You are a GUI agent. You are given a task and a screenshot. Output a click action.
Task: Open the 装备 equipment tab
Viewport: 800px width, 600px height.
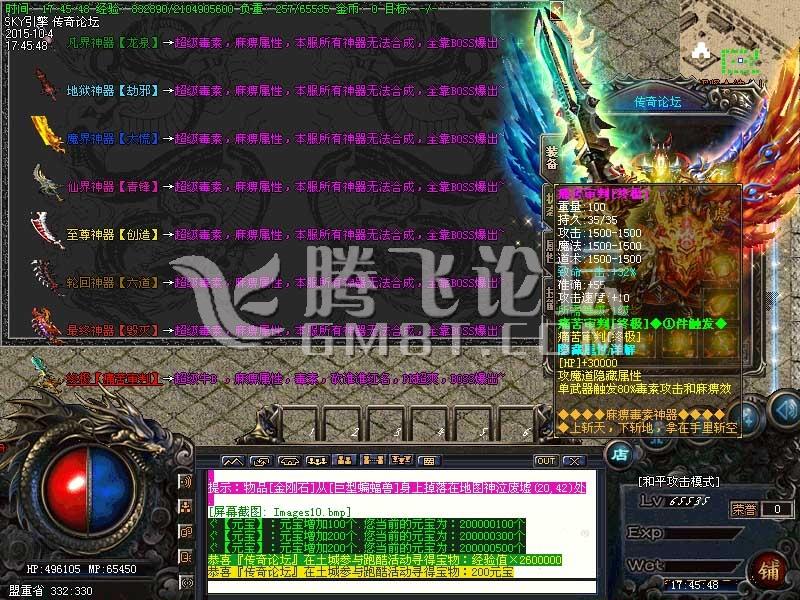(x=552, y=157)
